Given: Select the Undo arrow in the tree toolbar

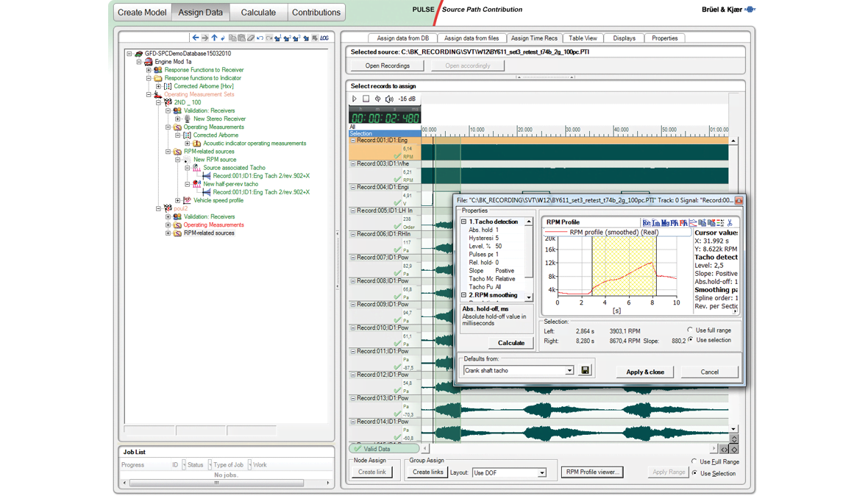Looking at the screenshot, I should point(260,38).
